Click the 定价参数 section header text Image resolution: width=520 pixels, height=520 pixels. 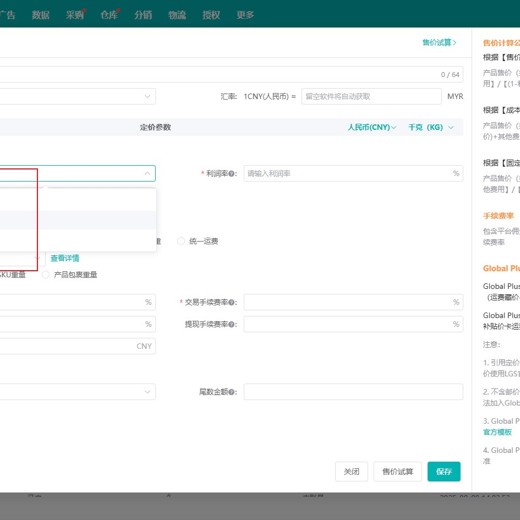pyautogui.click(x=155, y=127)
